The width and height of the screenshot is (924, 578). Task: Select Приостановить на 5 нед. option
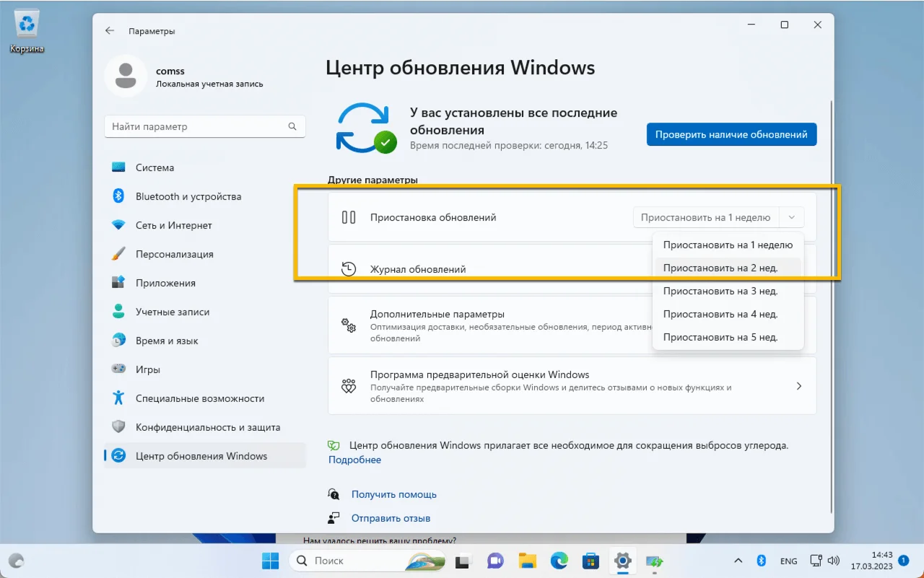(728, 337)
